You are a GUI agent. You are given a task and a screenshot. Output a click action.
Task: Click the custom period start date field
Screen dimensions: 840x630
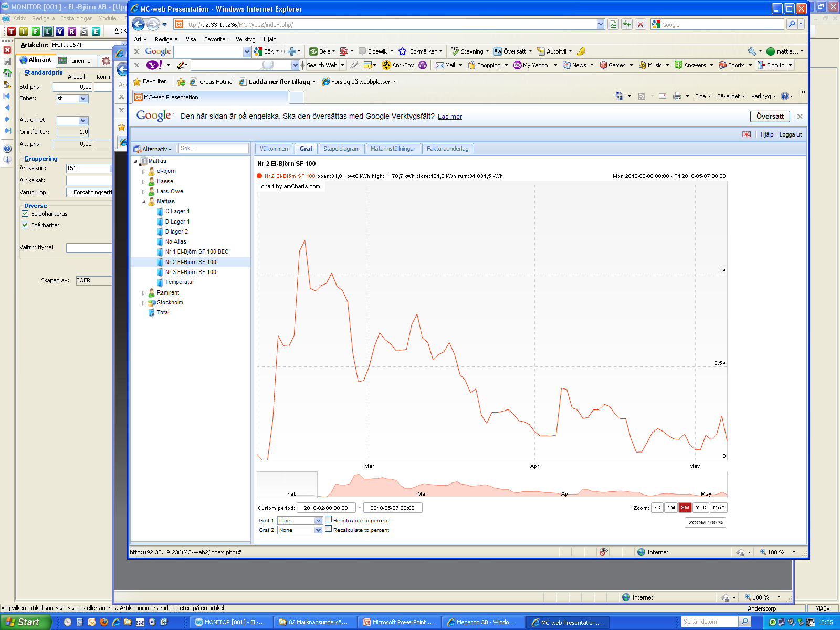[x=326, y=508]
